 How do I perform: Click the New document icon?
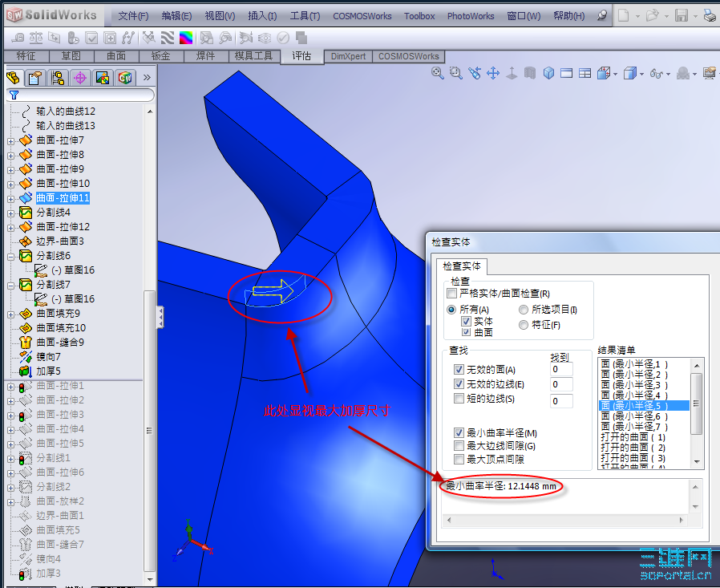624,15
